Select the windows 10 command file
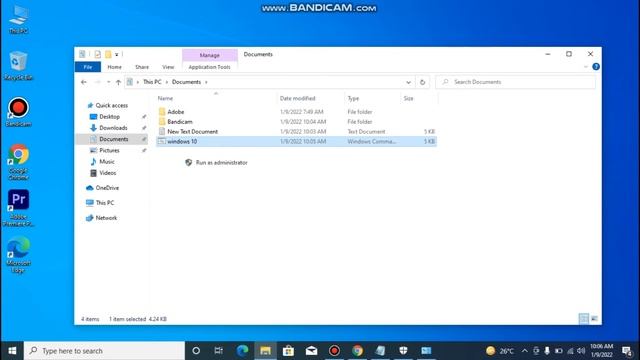 click(x=296, y=141)
